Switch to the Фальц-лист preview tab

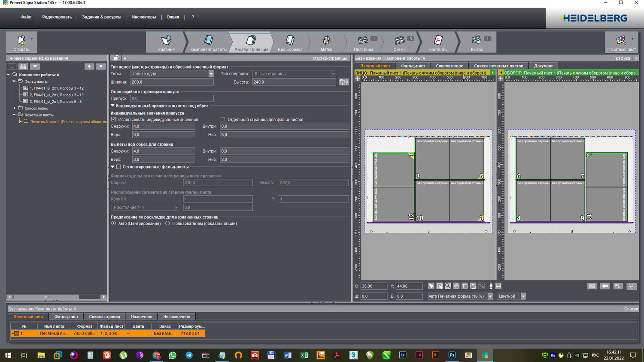coord(413,66)
